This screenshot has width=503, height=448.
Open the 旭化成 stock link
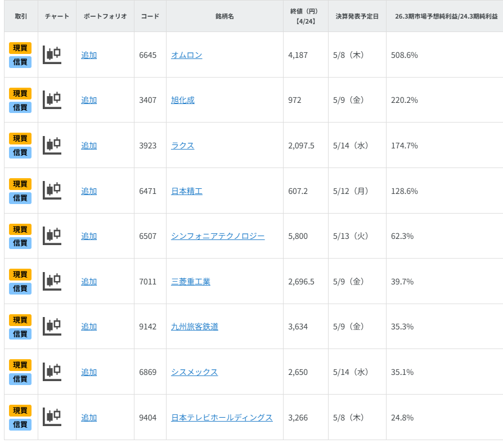[x=182, y=100]
